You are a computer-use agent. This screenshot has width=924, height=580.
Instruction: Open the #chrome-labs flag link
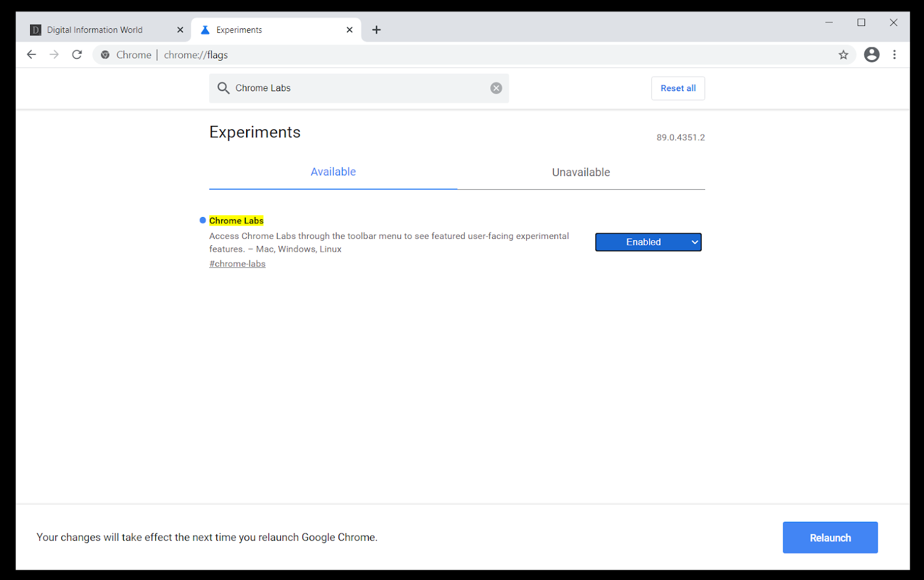tap(237, 263)
